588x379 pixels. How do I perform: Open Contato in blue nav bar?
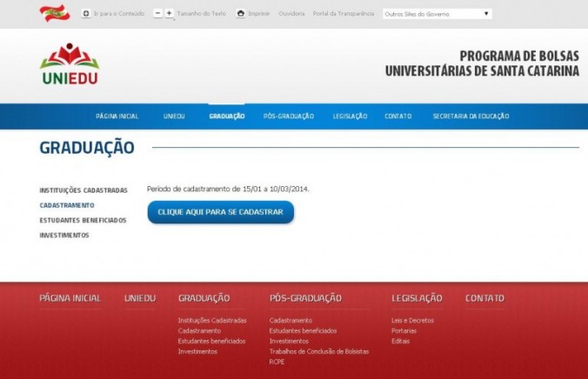click(x=398, y=116)
